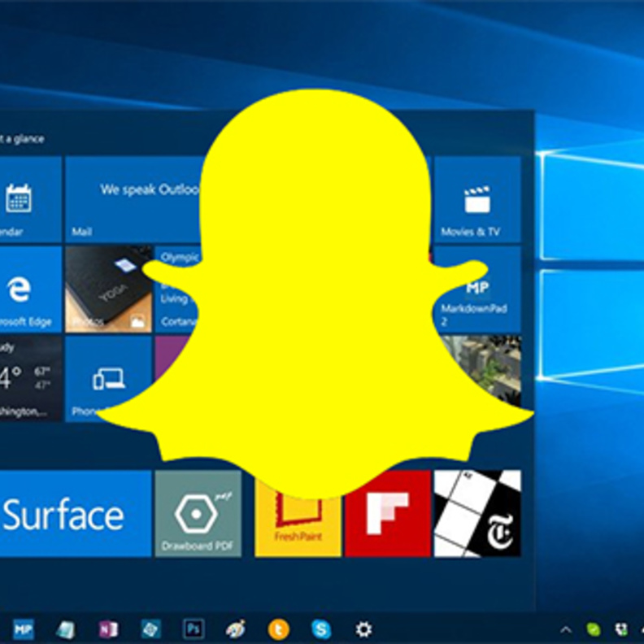Open Skype from the taskbar

pos(321,629)
